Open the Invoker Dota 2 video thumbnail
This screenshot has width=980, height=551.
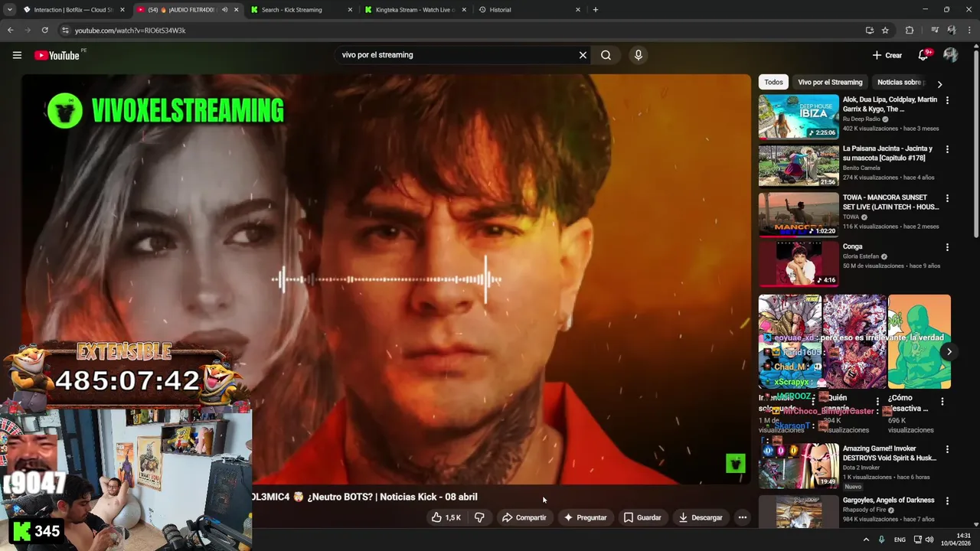799,466
